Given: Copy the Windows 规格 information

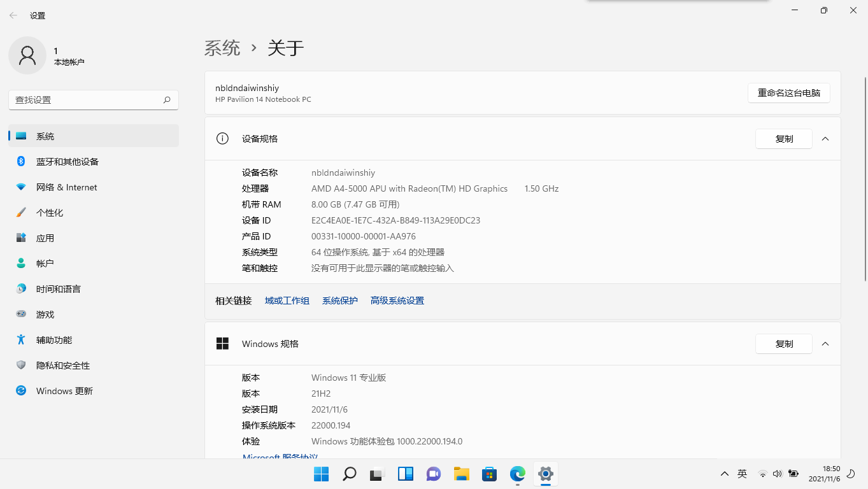Looking at the screenshot, I should [x=784, y=344].
